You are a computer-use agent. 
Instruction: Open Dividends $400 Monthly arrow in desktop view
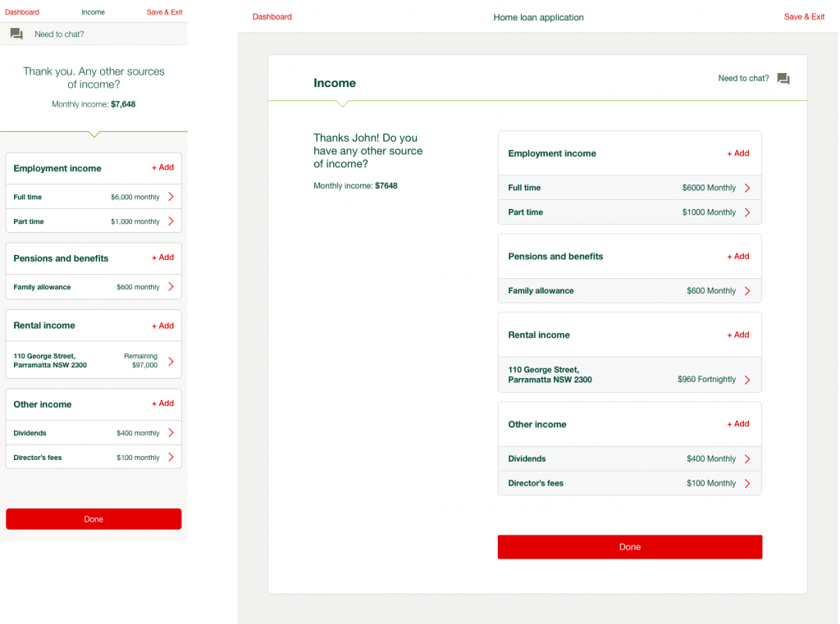pyautogui.click(x=747, y=459)
